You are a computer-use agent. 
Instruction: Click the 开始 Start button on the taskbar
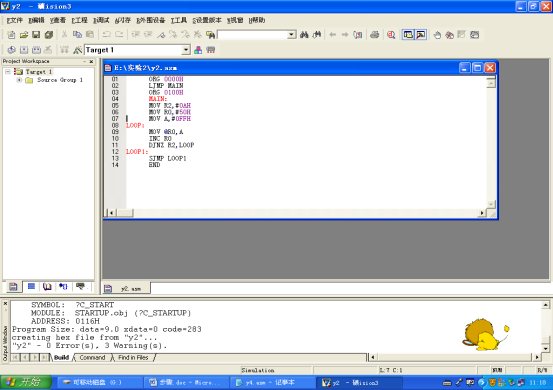pyautogui.click(x=25, y=382)
